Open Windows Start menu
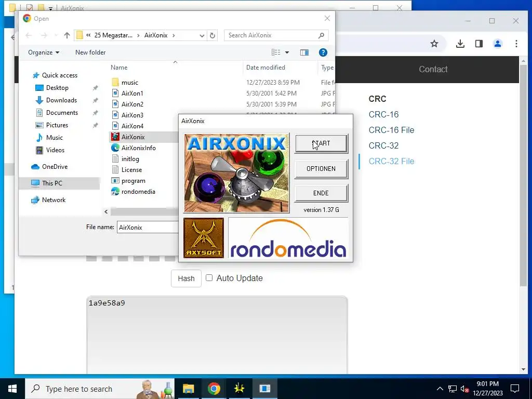The image size is (532, 399). (12, 389)
